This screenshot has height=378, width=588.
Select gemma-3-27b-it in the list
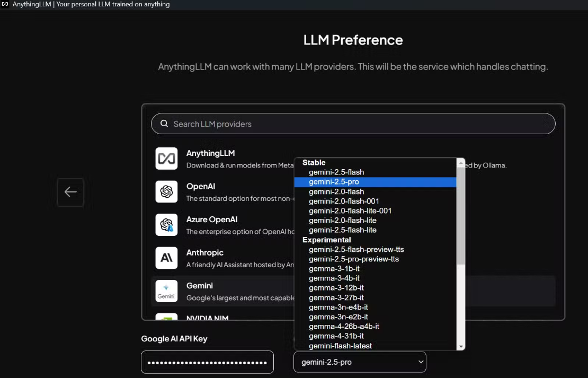click(x=376, y=297)
